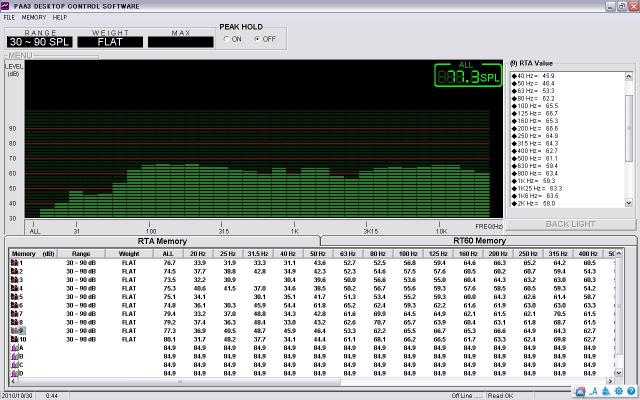Select memory slot 1 icon in RTA Memory
This screenshot has width=640, height=400.
pyautogui.click(x=15, y=263)
